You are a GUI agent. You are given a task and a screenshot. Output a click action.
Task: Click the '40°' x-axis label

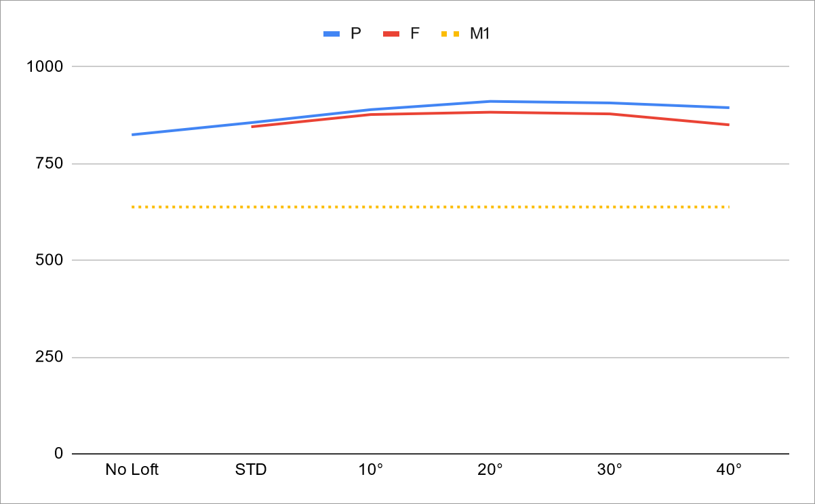729,469
